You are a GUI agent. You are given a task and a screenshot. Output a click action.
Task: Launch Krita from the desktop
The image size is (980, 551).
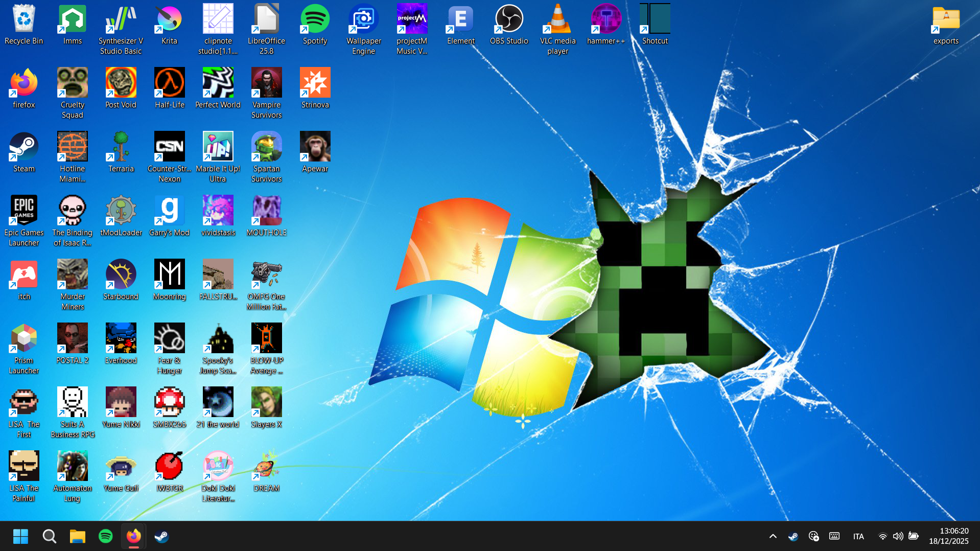tap(169, 25)
